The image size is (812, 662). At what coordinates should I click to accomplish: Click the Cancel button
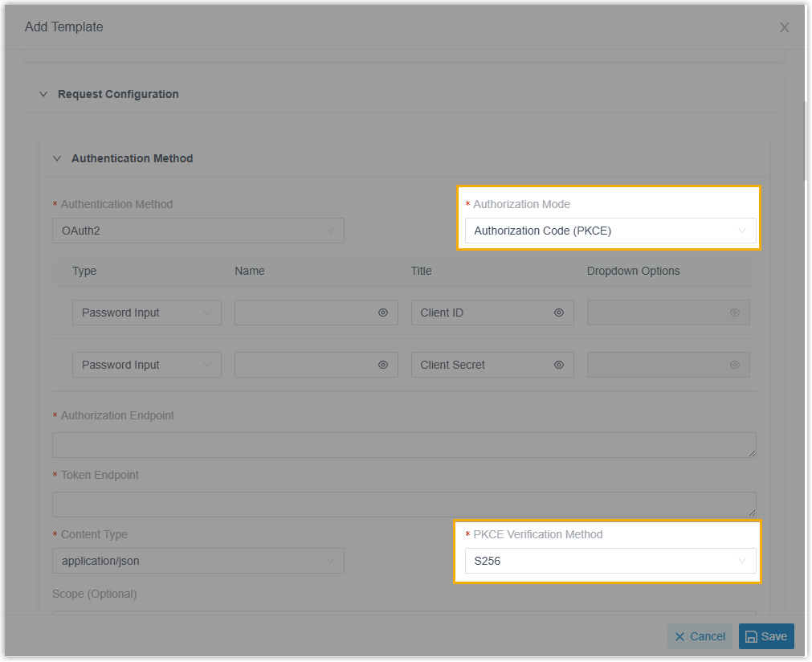(x=700, y=636)
